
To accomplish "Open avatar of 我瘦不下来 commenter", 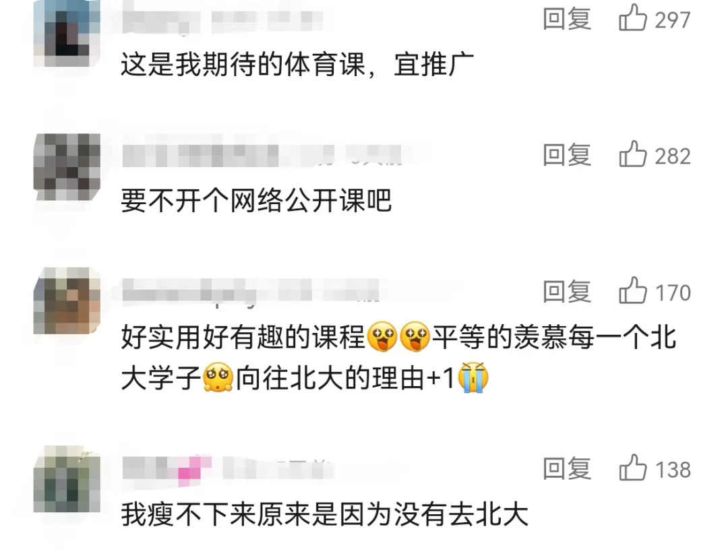I will point(67,479).
